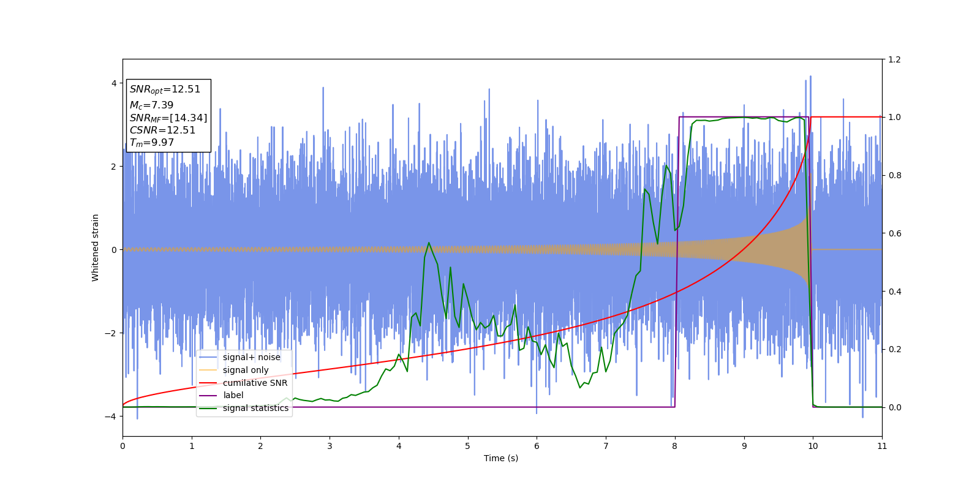Click the 'Whitened strain' axis label

pyautogui.click(x=96, y=247)
